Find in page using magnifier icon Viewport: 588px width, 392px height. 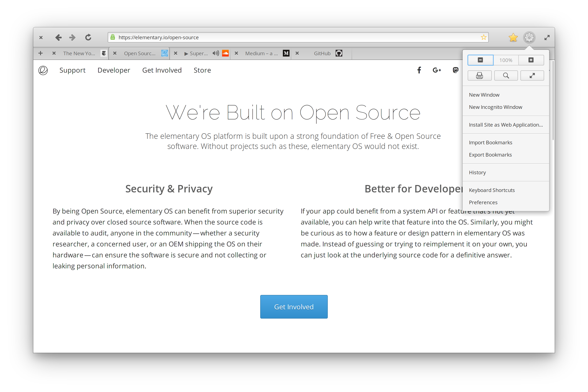pos(506,76)
